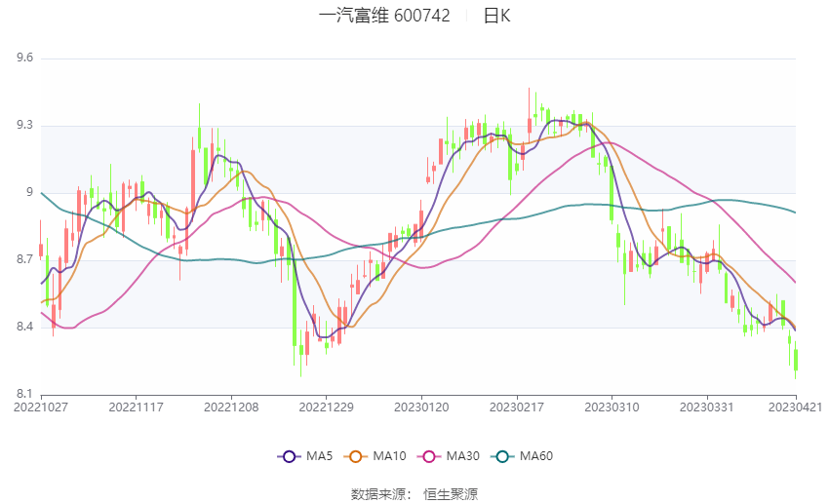Click the chart title 一汽富维 600742
829x504 pixels.
(383, 16)
